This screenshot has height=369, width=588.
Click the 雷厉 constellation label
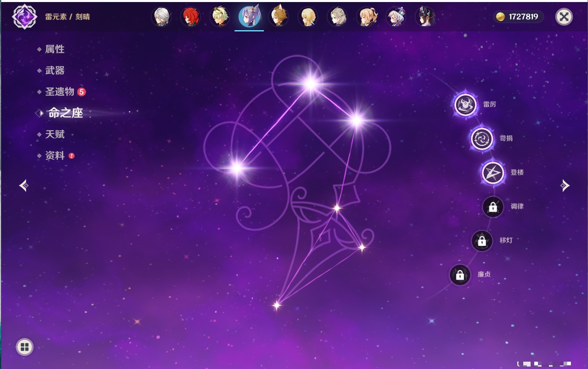(489, 104)
